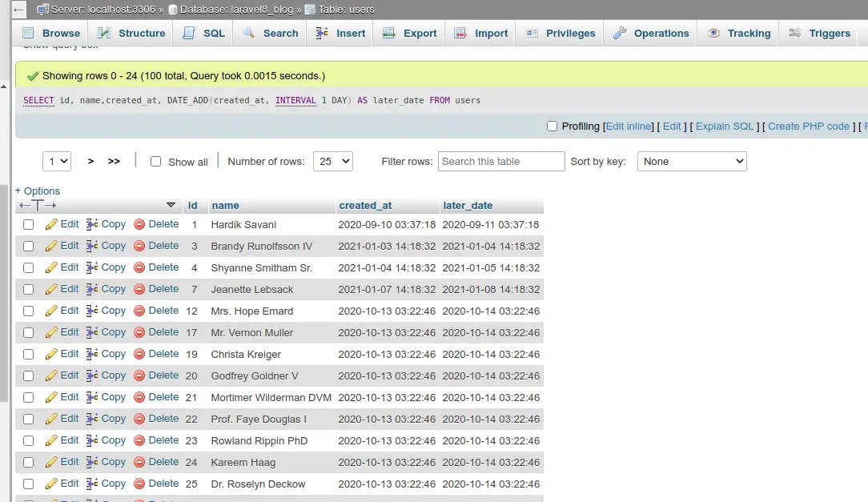Select the checkbox for Mrs. Hope Emard row
Screen dimensions: 868x502
click(28, 311)
